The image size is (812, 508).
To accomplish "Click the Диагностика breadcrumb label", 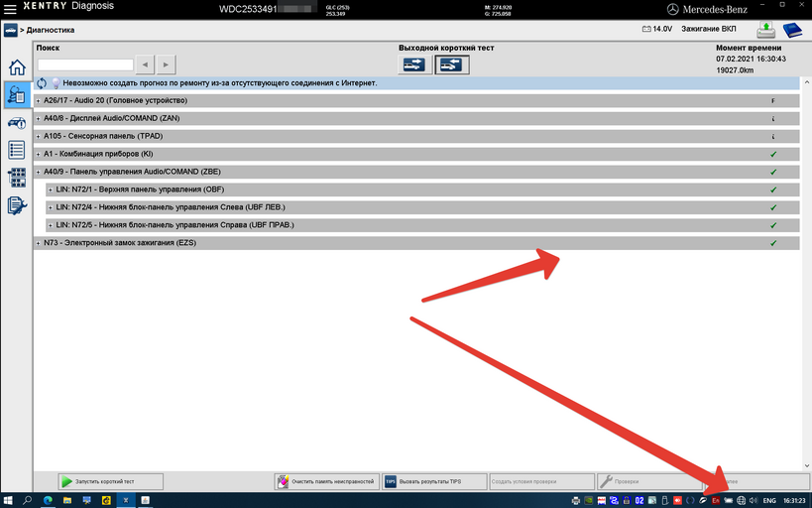I will pos(51,30).
